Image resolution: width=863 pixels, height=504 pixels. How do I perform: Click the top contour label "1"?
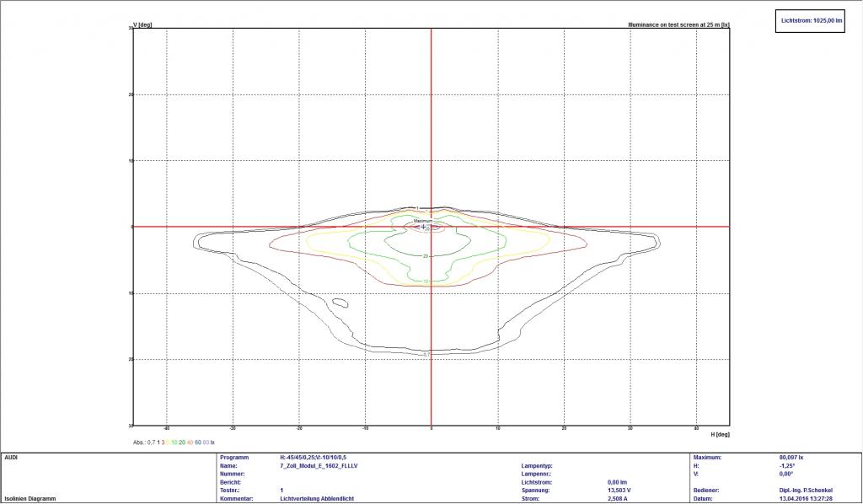(x=416, y=207)
